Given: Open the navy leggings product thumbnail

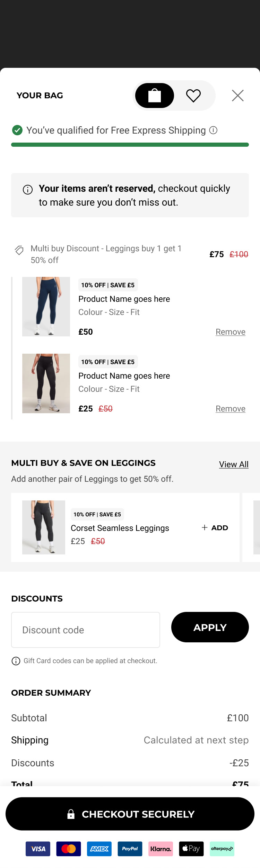Looking at the screenshot, I should pyautogui.click(x=46, y=307).
